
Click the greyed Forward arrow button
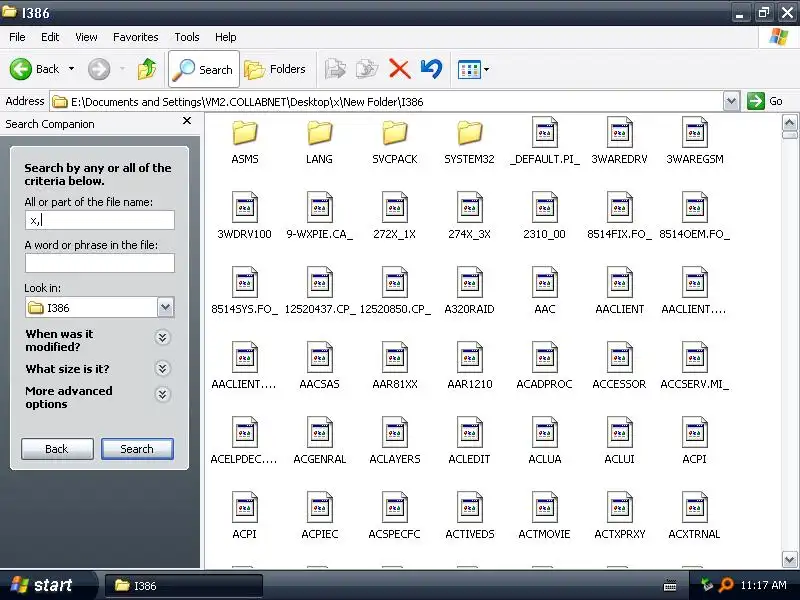click(x=99, y=69)
